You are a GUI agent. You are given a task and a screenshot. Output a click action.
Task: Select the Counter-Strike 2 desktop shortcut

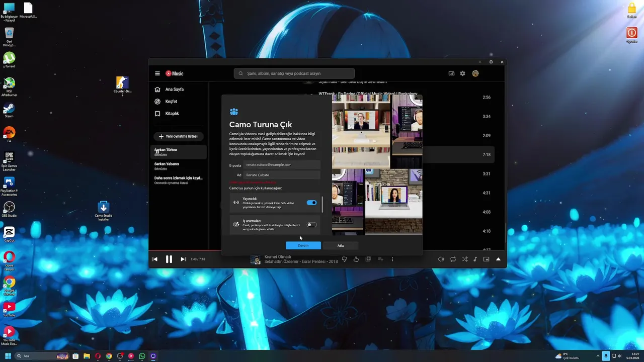point(122,86)
